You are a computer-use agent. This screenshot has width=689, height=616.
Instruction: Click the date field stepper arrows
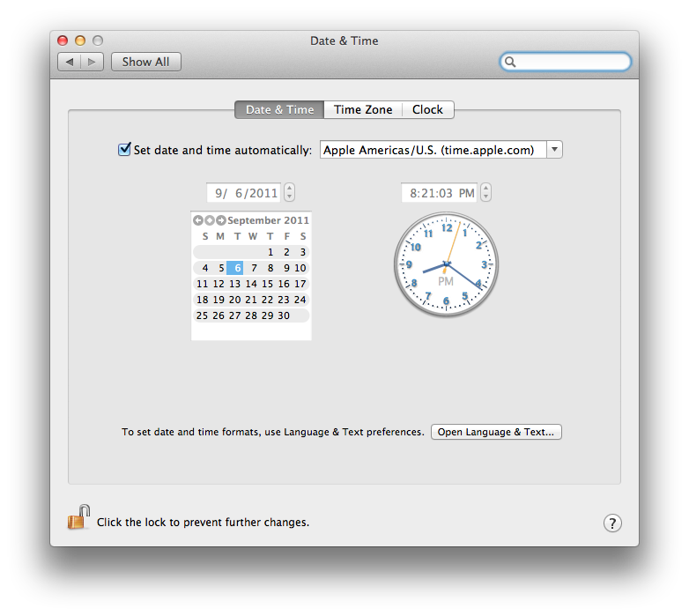click(289, 192)
